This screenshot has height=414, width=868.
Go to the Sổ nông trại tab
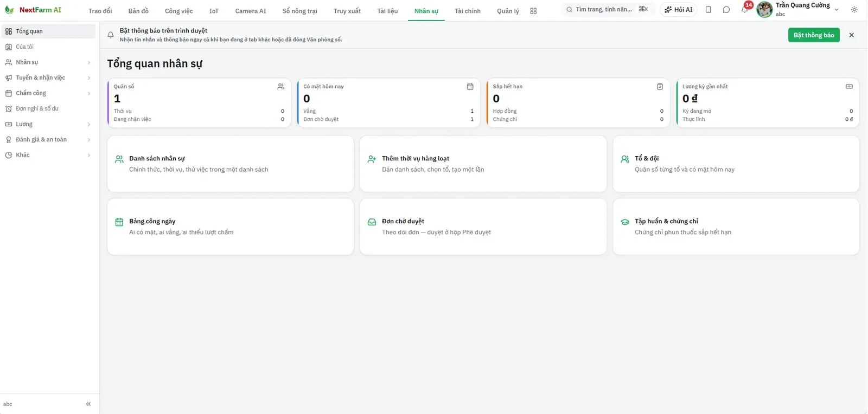[x=300, y=11]
